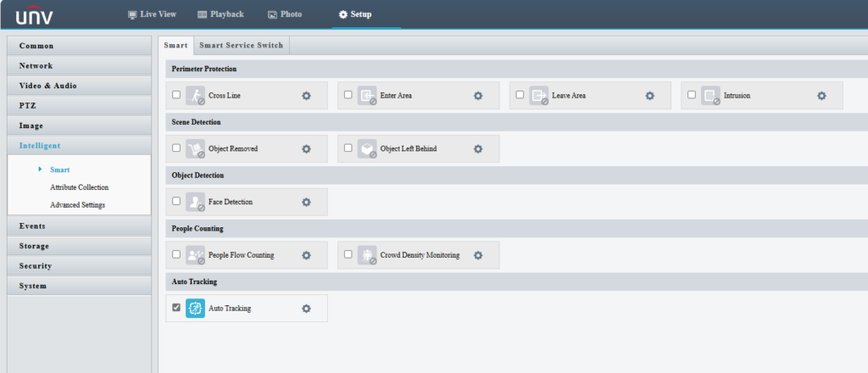Switch to Smart Service Switch tab

242,46
